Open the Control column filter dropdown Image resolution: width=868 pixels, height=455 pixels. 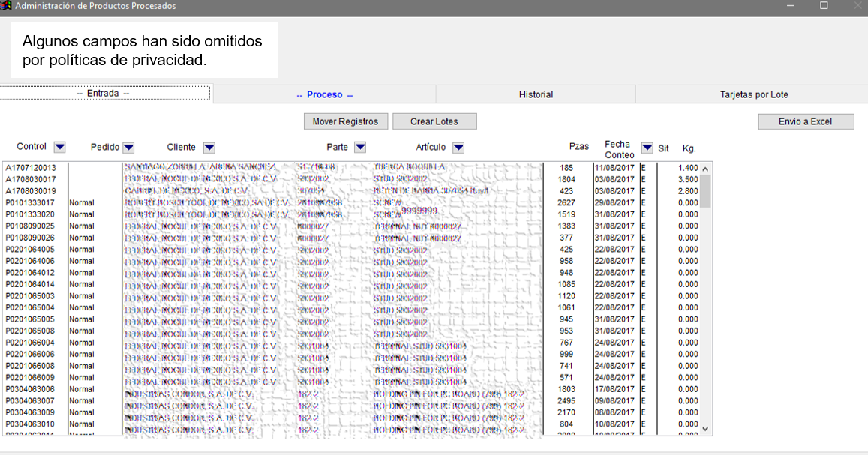(60, 147)
